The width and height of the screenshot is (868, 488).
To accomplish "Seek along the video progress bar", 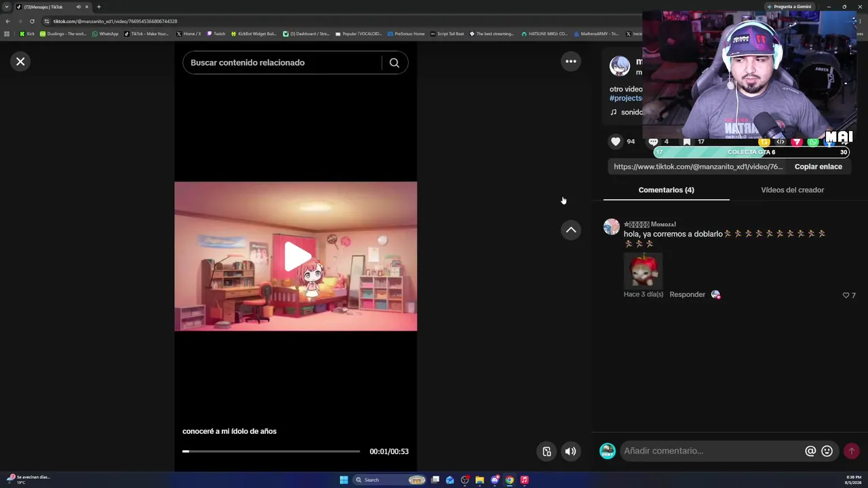I will 271,451.
